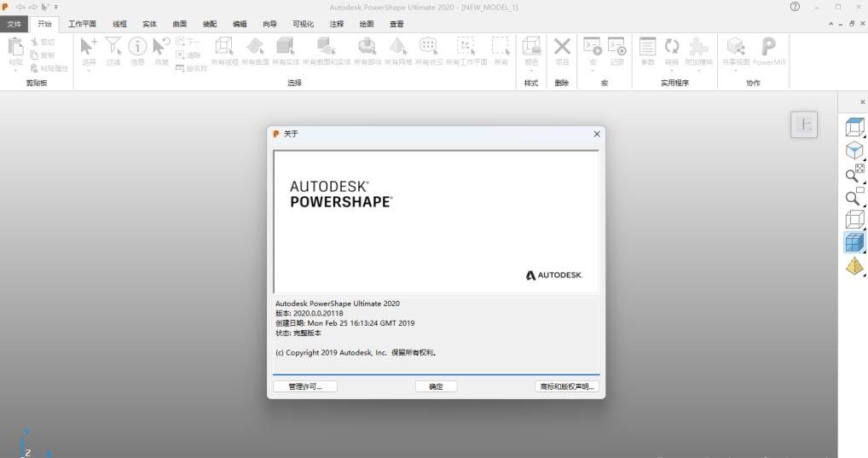Click the Copy (复制) icon in clipboard group

(35, 55)
